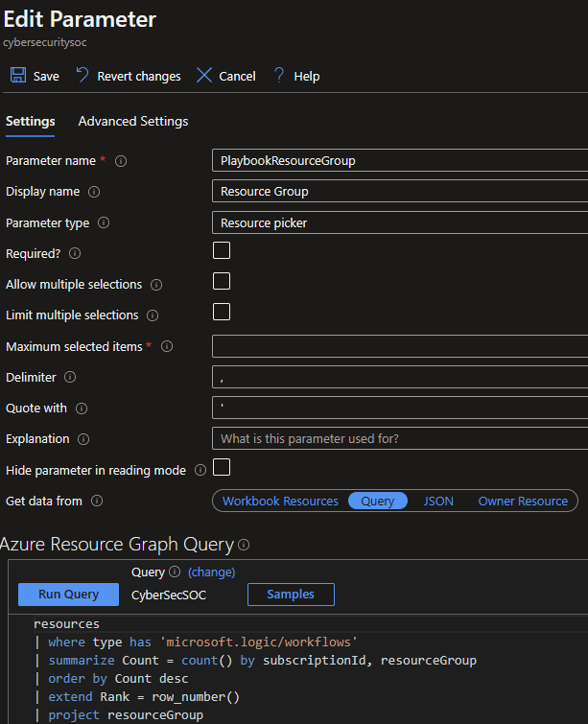Click the (change) link

pyautogui.click(x=212, y=572)
